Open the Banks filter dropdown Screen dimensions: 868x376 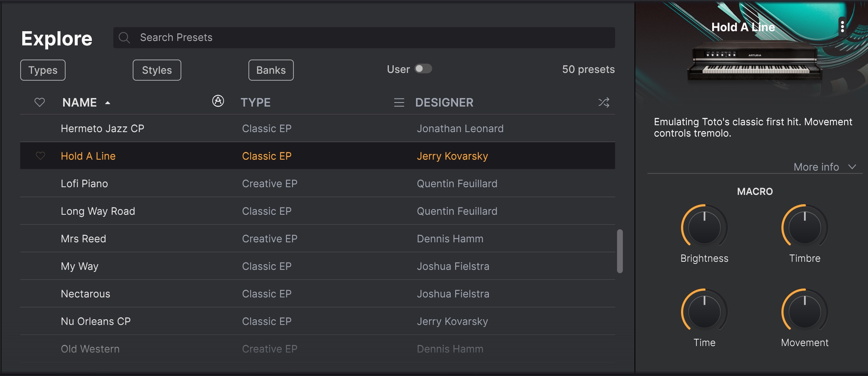tap(271, 70)
